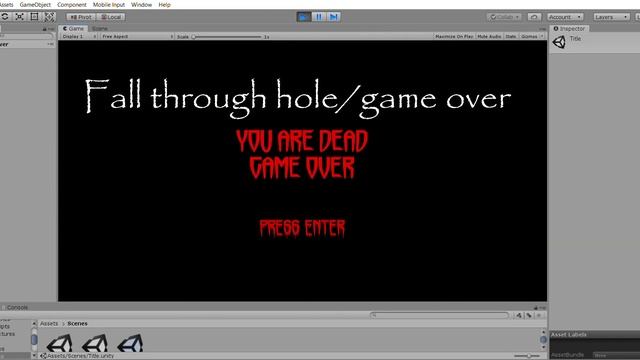
Task: Step one frame forward
Action: [333, 17]
